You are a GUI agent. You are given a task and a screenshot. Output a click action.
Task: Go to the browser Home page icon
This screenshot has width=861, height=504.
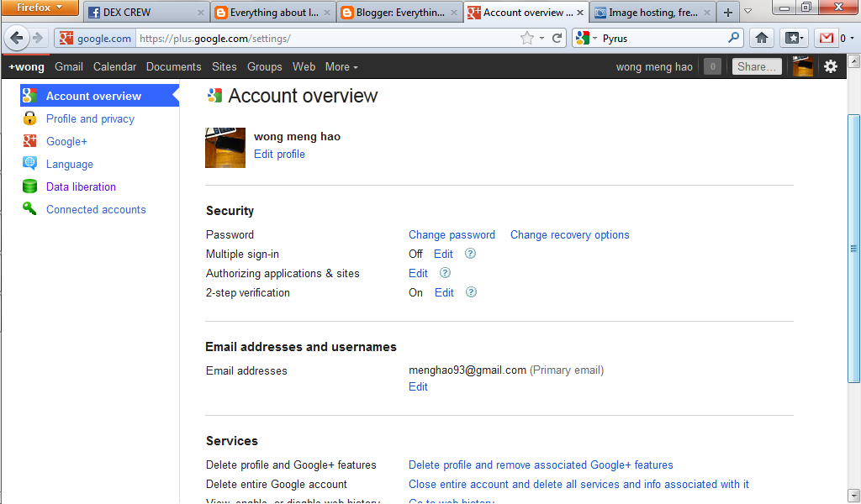click(762, 38)
